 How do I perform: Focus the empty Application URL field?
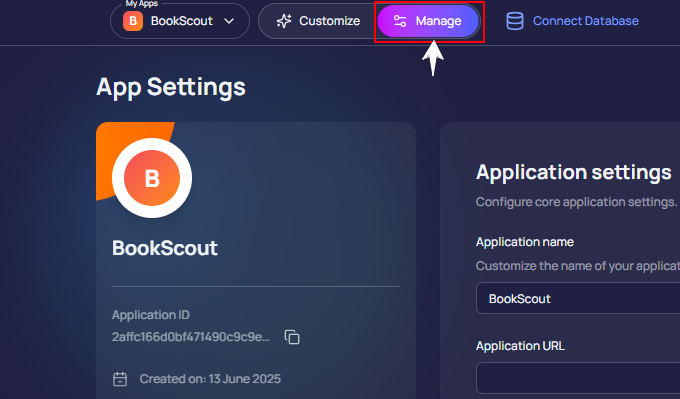(578, 378)
